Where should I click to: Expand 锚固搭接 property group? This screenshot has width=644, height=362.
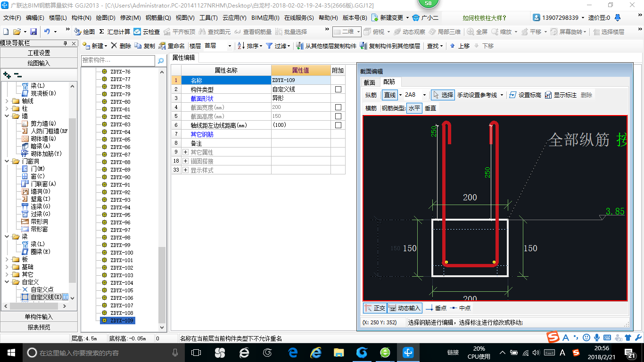(185, 161)
